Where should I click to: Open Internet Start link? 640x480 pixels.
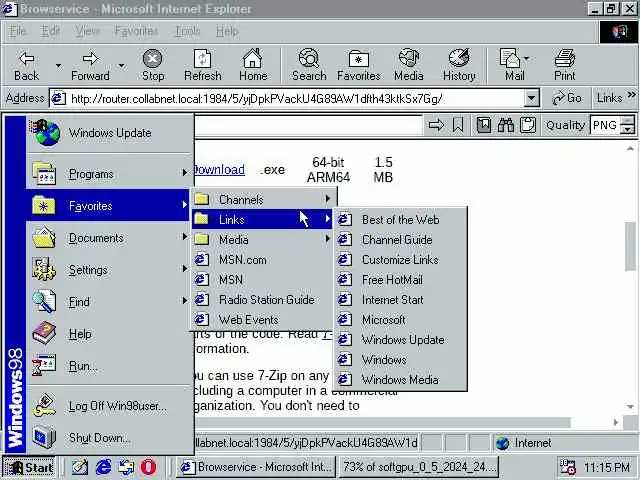tap(400, 300)
